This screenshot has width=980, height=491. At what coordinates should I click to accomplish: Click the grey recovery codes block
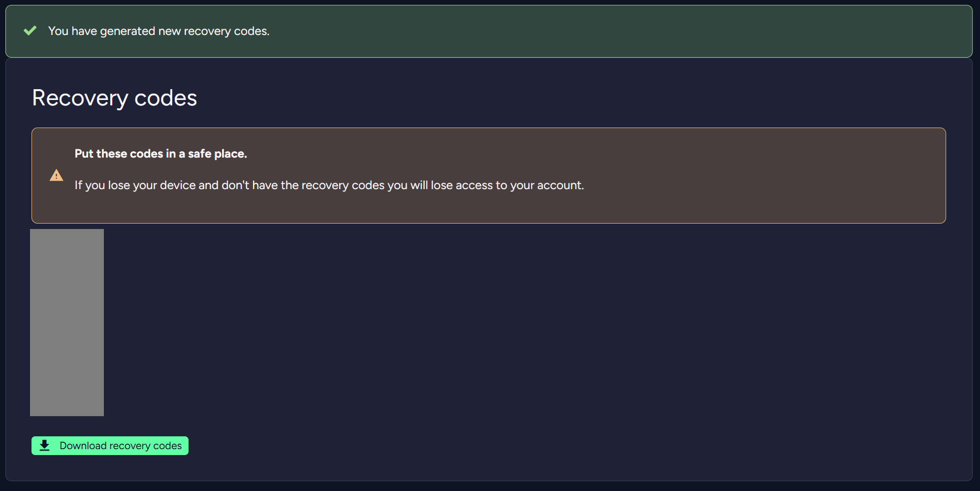[x=67, y=322]
